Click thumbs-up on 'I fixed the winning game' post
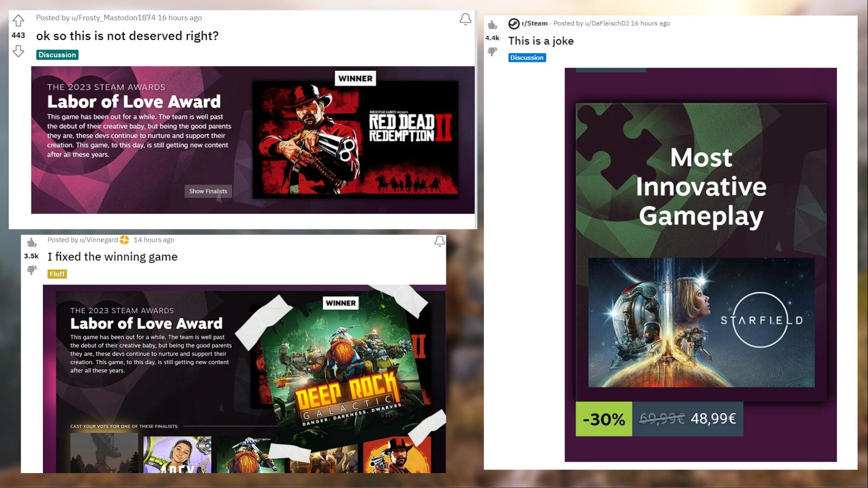The height and width of the screenshot is (488, 868). (x=32, y=242)
